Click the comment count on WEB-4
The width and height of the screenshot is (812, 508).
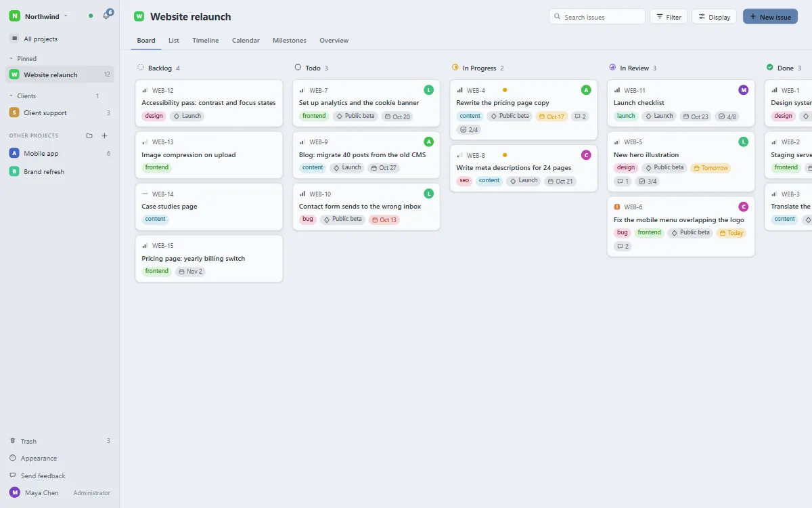click(x=580, y=117)
